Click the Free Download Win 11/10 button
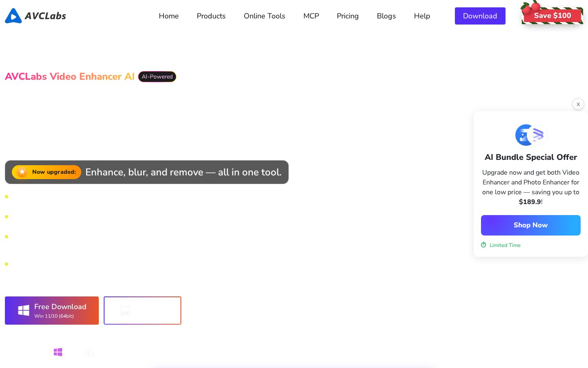 tap(52, 311)
